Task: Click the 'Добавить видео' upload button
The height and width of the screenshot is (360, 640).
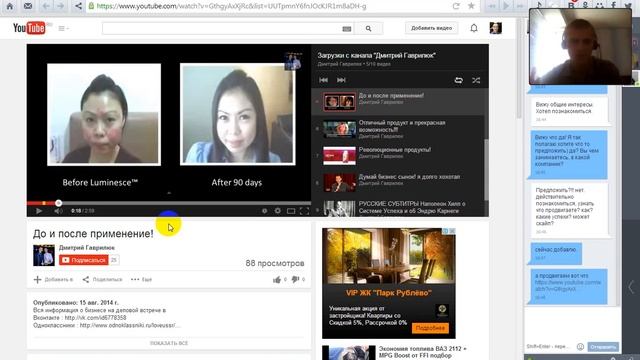Action: (x=431, y=28)
